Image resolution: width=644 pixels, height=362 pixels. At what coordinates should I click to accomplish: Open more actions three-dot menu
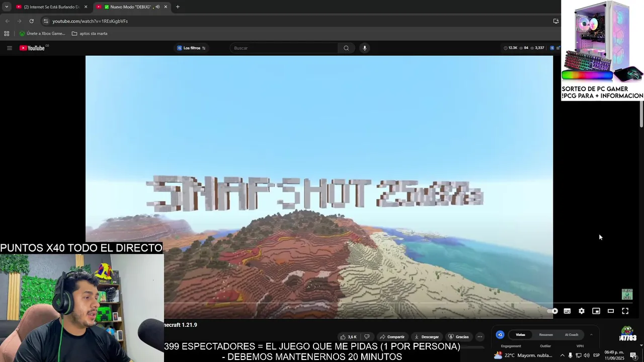[479, 337]
